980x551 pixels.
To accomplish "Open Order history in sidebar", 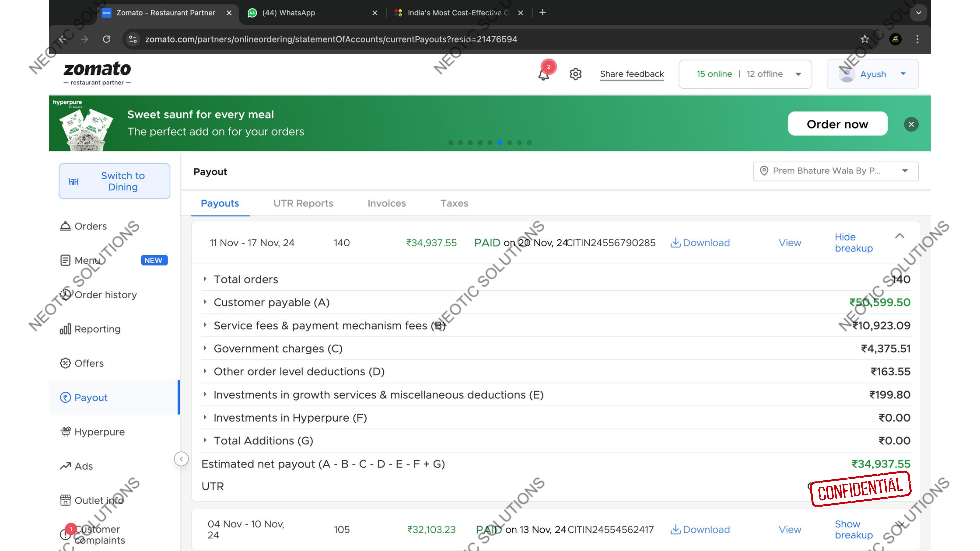I will [x=98, y=294].
